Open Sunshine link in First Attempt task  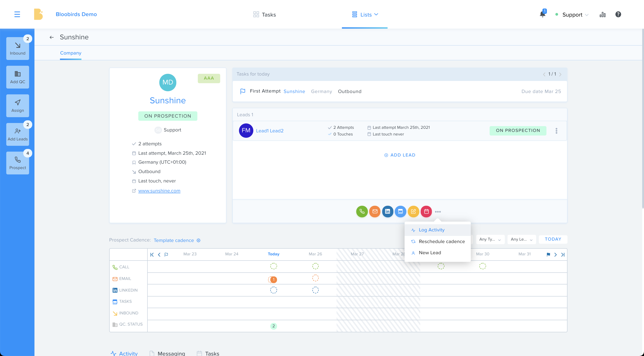294,91
